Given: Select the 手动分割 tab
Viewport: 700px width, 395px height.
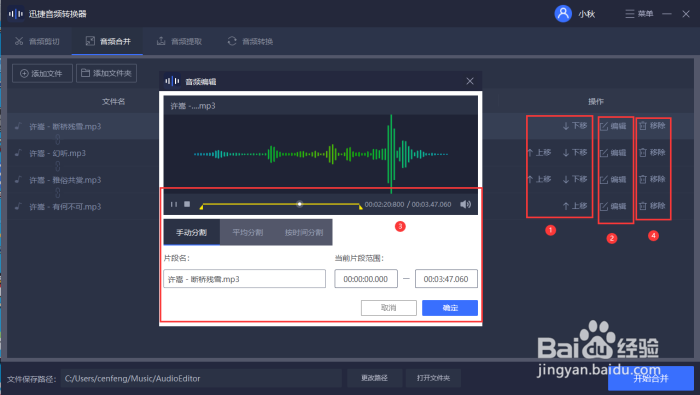Looking at the screenshot, I should (192, 232).
